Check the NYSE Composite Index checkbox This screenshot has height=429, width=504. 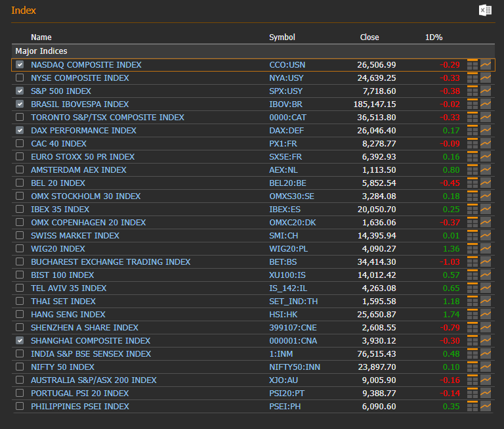20,78
